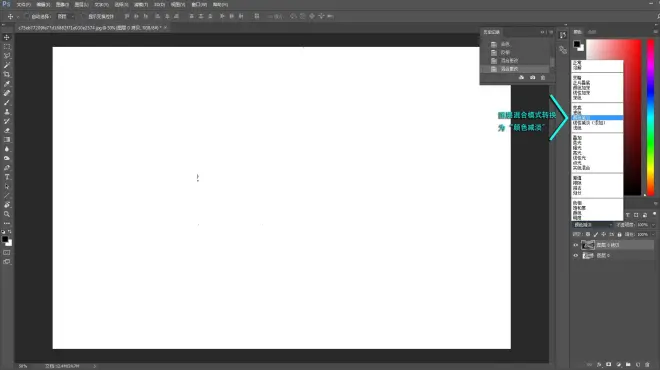Choose highlighted Color Dodge blend mode entry
Viewport: 660px width, 370px height.
point(597,118)
